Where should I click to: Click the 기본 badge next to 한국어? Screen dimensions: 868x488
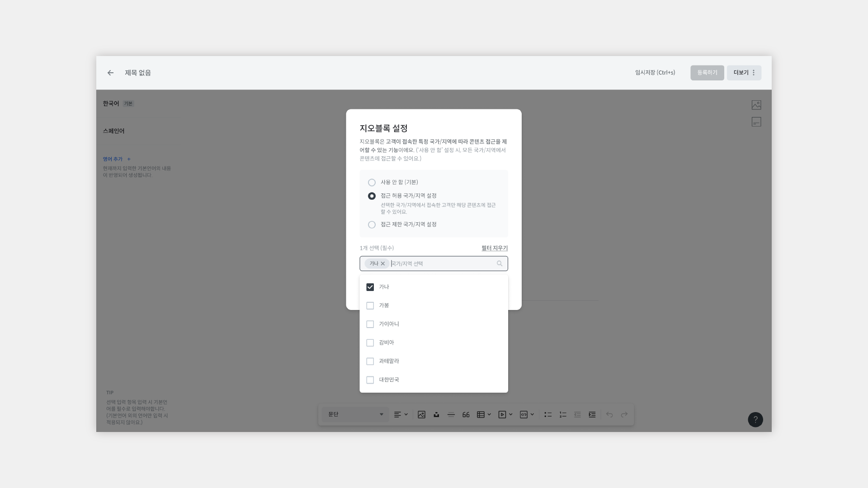click(x=128, y=103)
